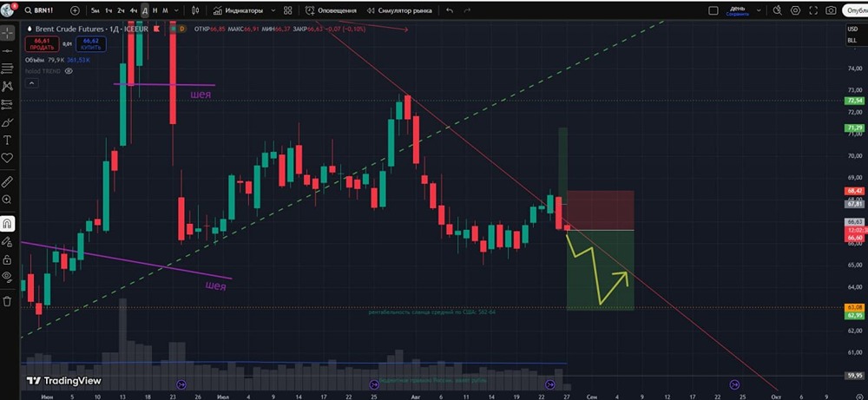Select the ruler measure tool
The height and width of the screenshot is (400, 868).
tap(7, 181)
